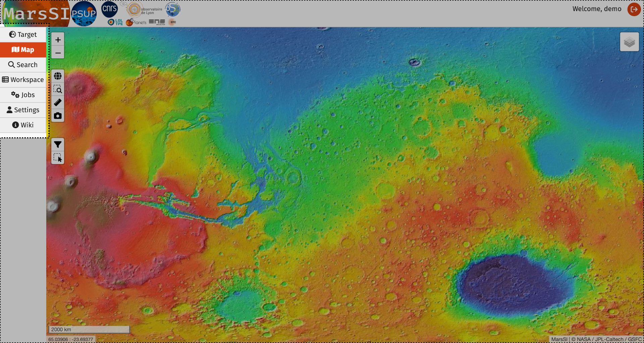Viewport: 644px width, 343px height.
Task: Select the zoom-to-box magnifier tool
Action: [58, 89]
